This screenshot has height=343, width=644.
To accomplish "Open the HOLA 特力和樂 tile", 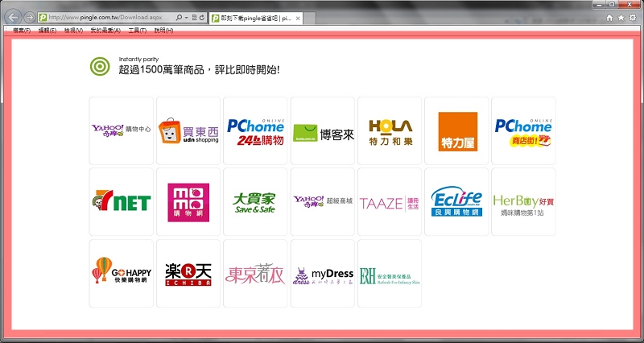I will pyautogui.click(x=390, y=130).
